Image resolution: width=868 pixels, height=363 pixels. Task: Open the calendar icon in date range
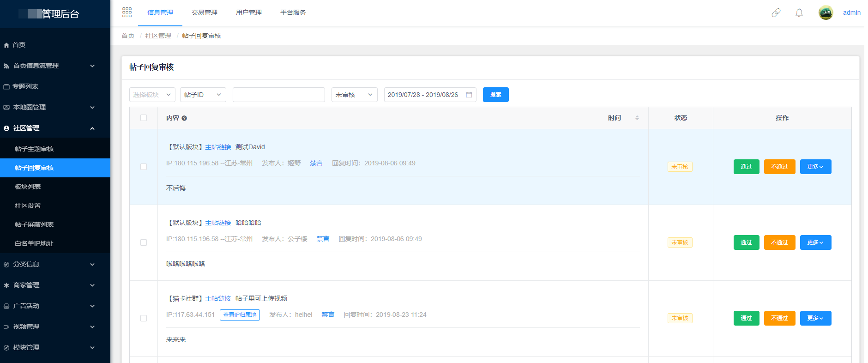tap(469, 95)
